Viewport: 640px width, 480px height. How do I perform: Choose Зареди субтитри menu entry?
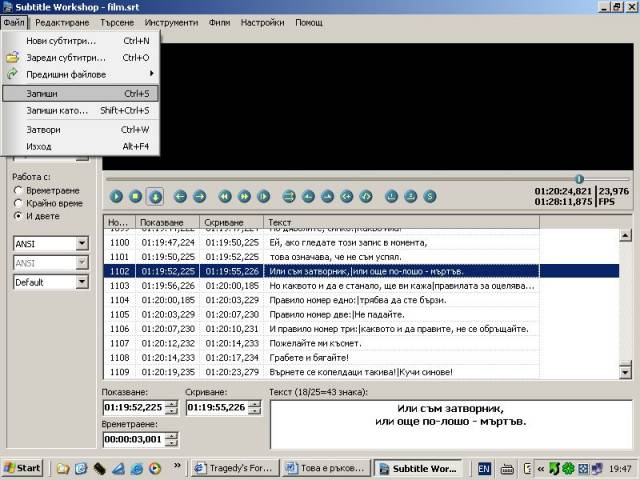pos(80,58)
